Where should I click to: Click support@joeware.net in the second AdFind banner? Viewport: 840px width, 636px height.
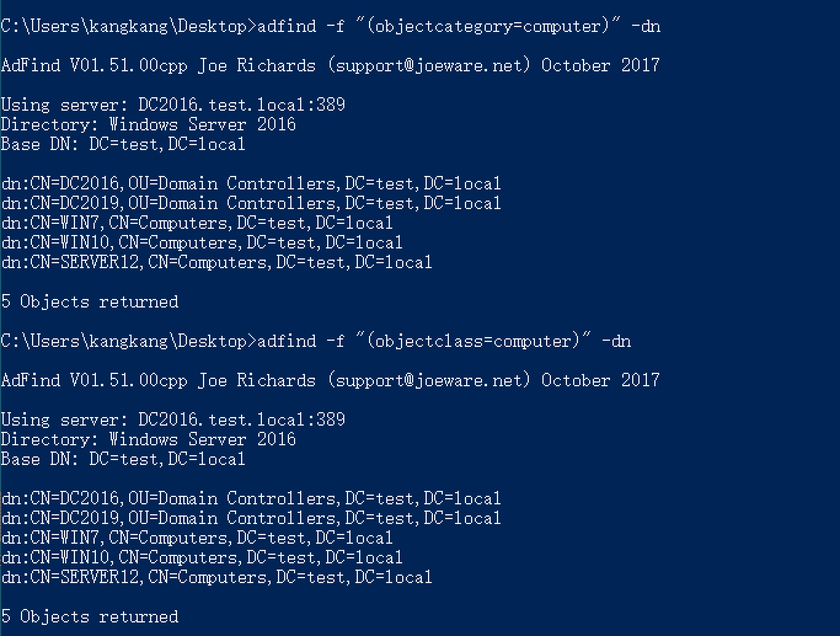tap(429, 380)
